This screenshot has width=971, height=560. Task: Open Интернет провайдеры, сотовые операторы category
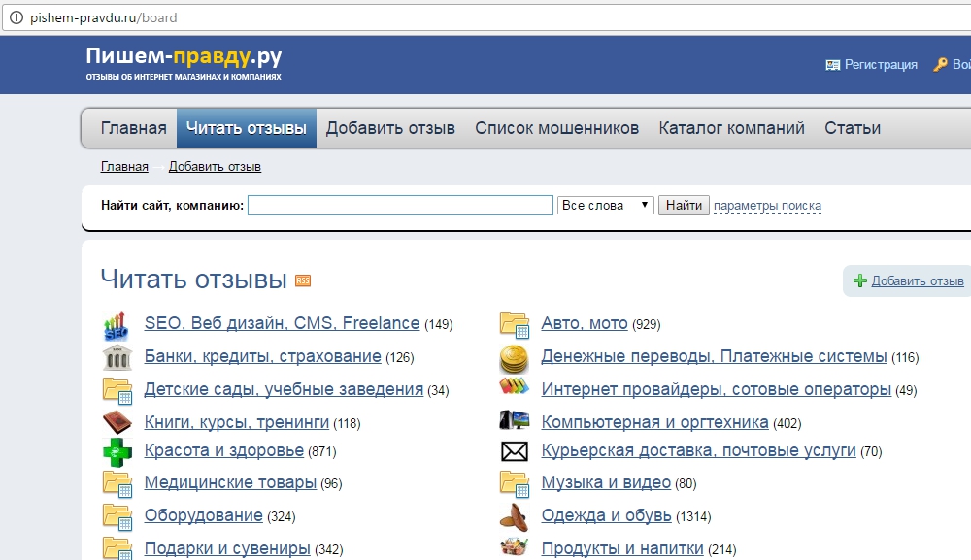[x=717, y=389]
